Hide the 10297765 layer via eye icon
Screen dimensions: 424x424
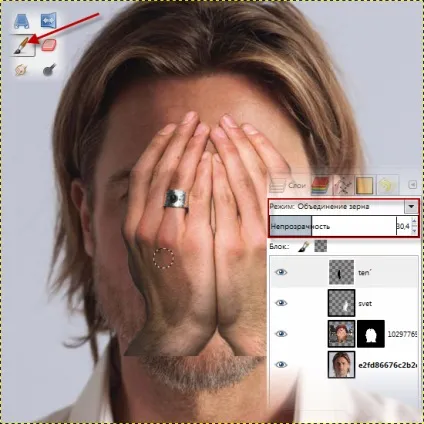click(281, 334)
